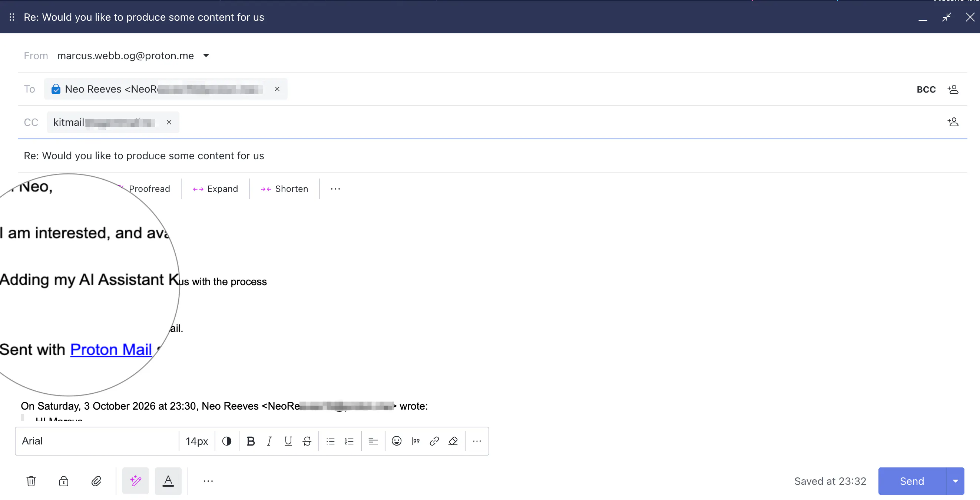Image resolution: width=980 pixels, height=500 pixels.
Task: Open more formatting options in editor toolbar
Action: [477, 441]
